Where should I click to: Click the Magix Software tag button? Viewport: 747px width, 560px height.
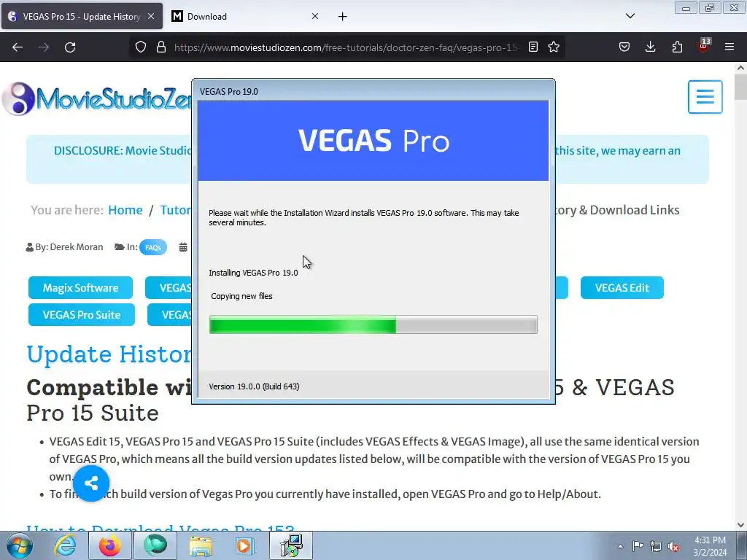click(80, 287)
